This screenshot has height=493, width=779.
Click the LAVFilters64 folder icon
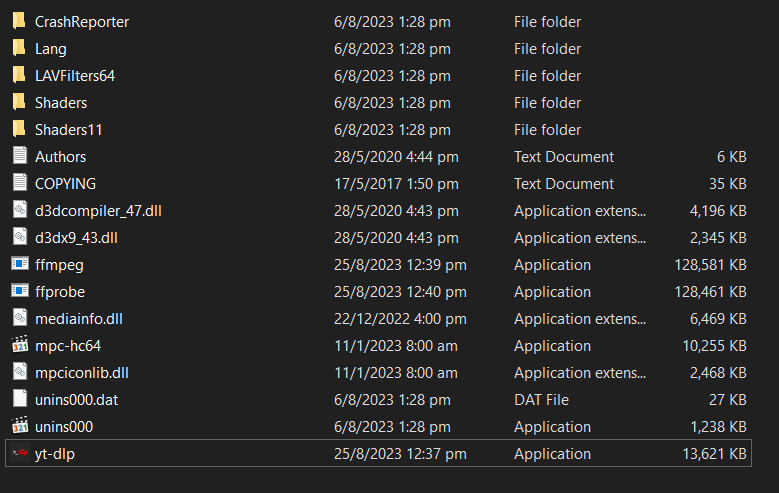click(19, 75)
